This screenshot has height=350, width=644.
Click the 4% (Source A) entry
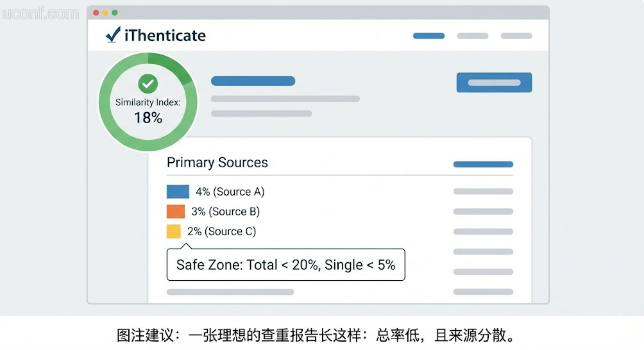230,192
